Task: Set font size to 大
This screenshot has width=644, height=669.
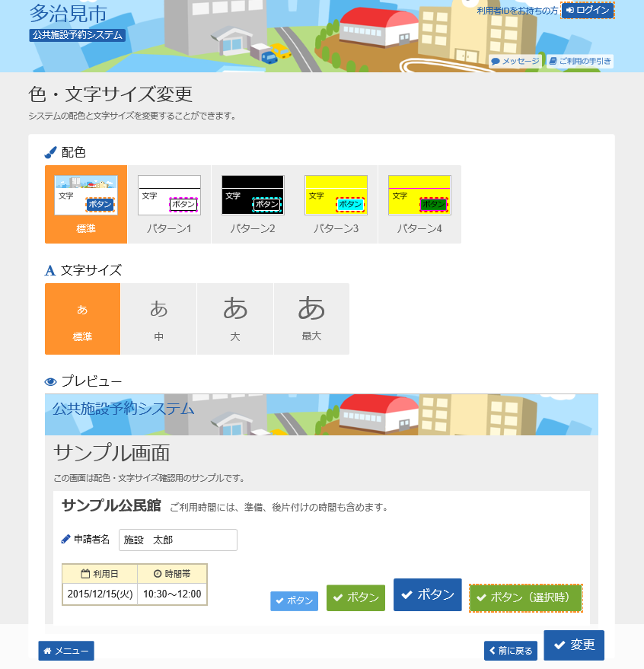Action: [x=235, y=319]
